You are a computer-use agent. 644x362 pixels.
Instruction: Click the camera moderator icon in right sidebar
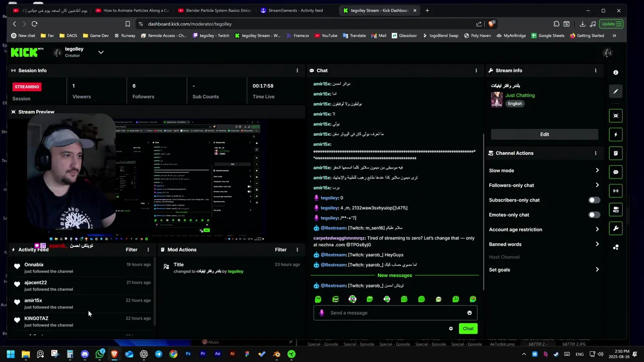pyautogui.click(x=615, y=210)
